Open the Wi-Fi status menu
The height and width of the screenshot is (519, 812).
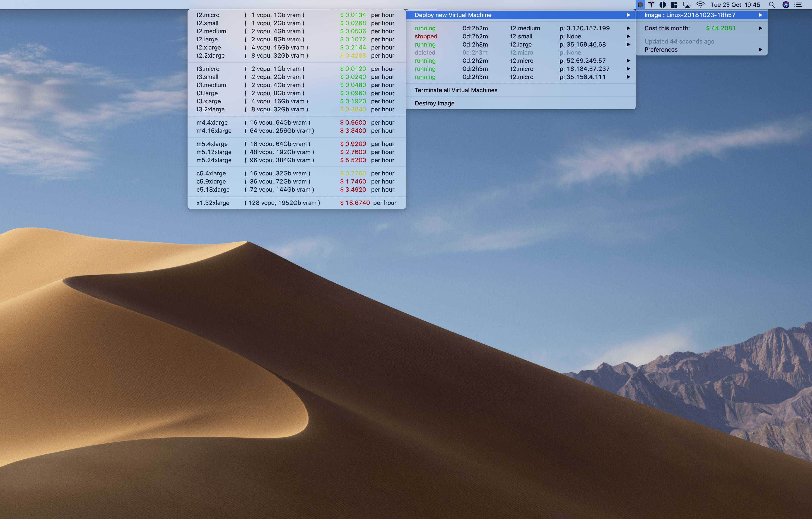pos(700,5)
